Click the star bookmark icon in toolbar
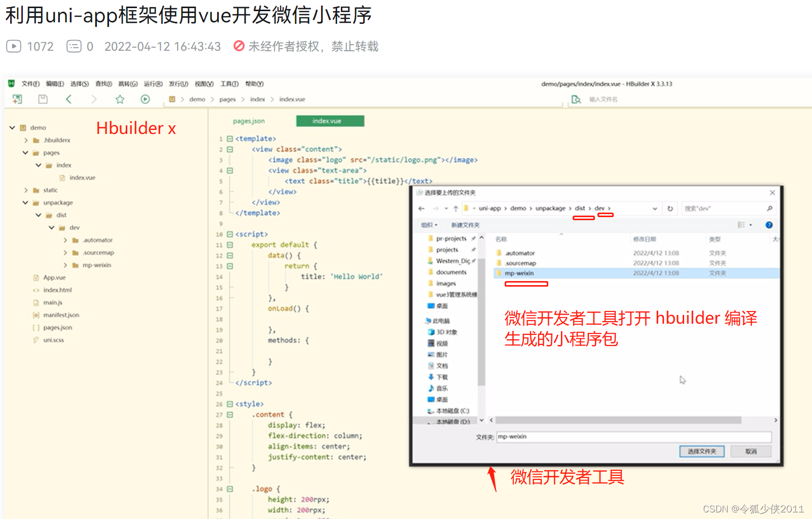Image resolution: width=812 pixels, height=519 pixels. click(x=120, y=99)
